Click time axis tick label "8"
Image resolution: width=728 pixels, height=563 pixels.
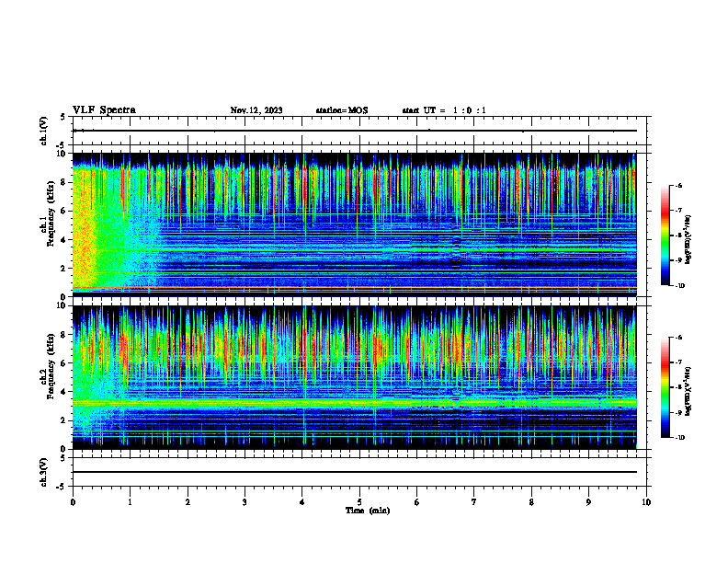coord(531,502)
